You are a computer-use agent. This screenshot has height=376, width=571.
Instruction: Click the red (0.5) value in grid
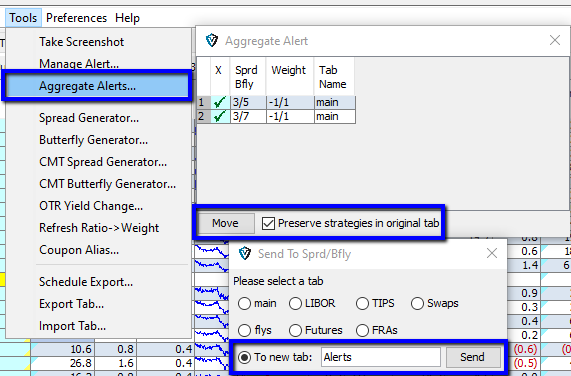point(525,363)
